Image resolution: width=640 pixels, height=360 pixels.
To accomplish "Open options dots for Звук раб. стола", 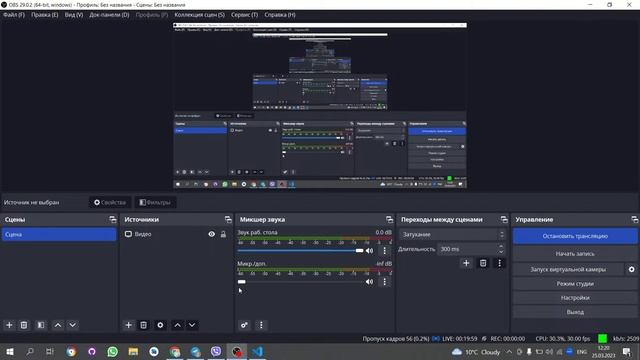I will click(384, 250).
